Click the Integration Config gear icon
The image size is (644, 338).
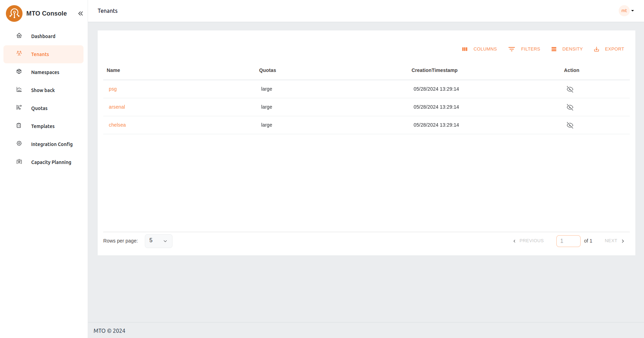coord(19,144)
